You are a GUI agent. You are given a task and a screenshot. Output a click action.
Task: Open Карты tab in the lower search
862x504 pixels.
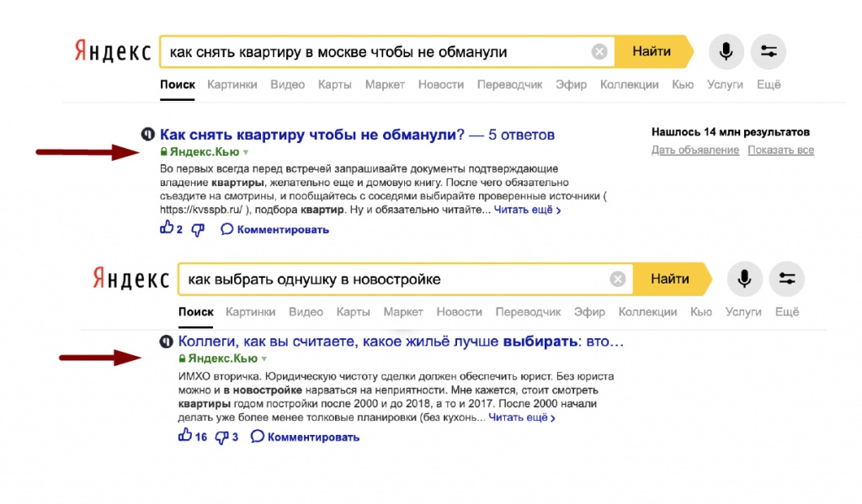click(x=353, y=311)
